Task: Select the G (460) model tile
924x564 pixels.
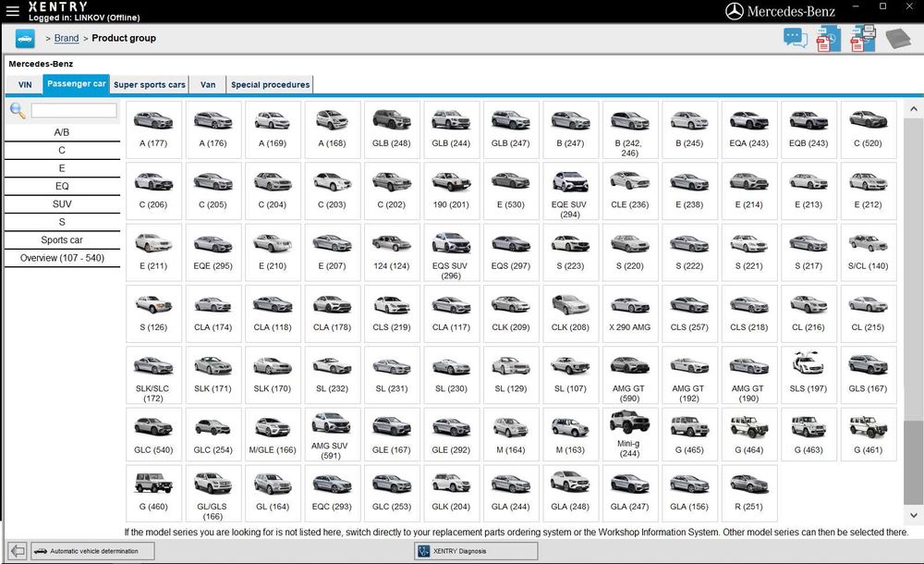Action: 153,493
